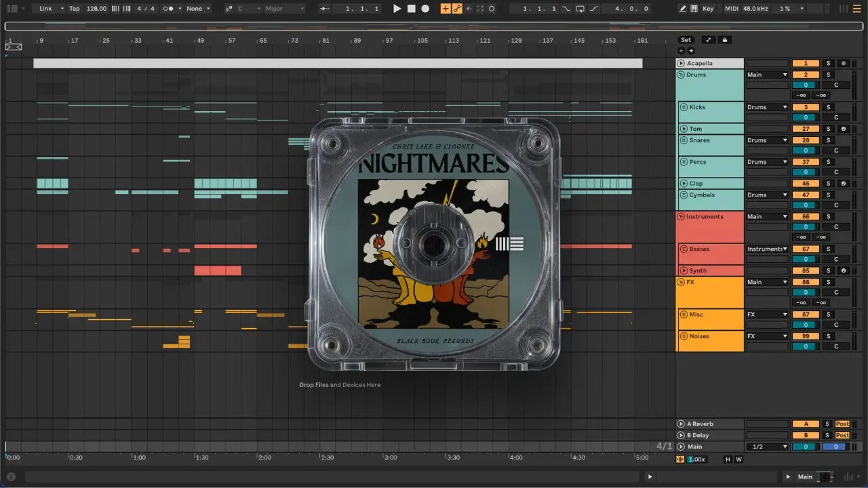Open the Major scale dropdown

pyautogui.click(x=284, y=9)
